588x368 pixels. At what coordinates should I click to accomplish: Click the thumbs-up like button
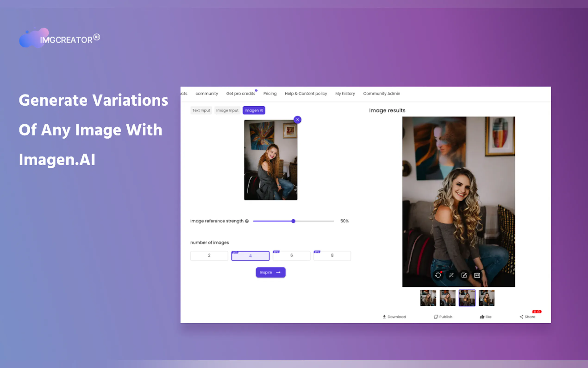[485, 317]
